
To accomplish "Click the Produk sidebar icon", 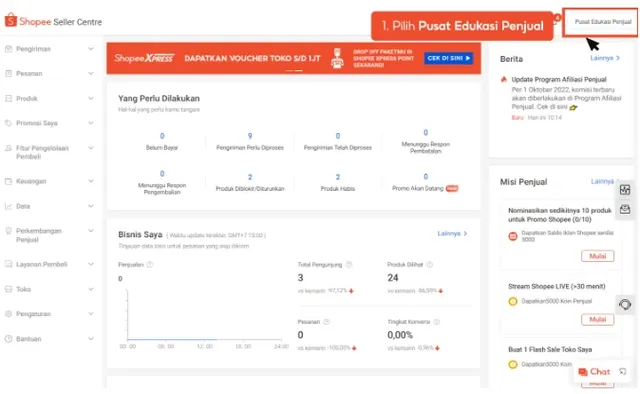I will [8, 98].
